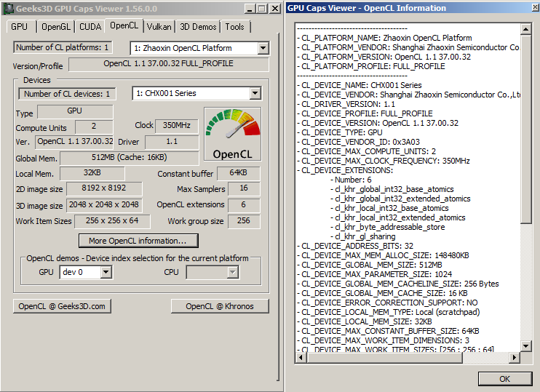
Task: Switch to the OpenGL tab
Action: point(56,27)
